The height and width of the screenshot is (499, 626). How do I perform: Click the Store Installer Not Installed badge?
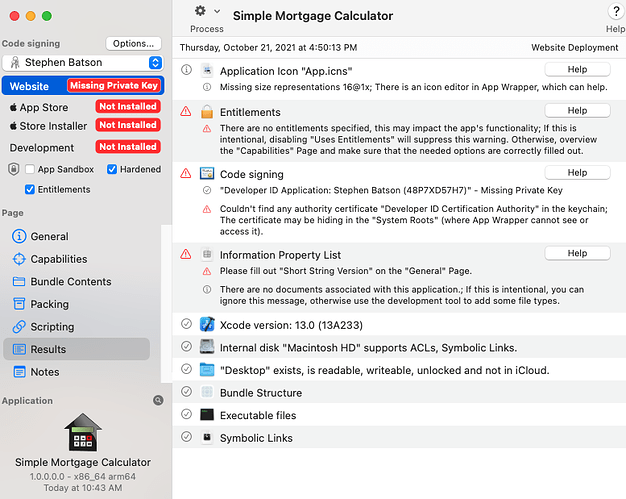click(x=128, y=125)
